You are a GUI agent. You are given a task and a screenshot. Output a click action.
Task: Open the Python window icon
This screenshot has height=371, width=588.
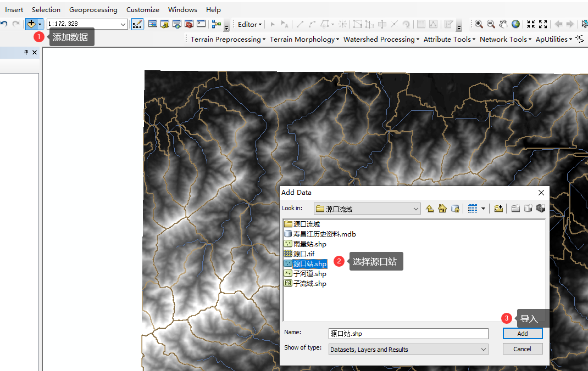pyautogui.click(x=201, y=24)
